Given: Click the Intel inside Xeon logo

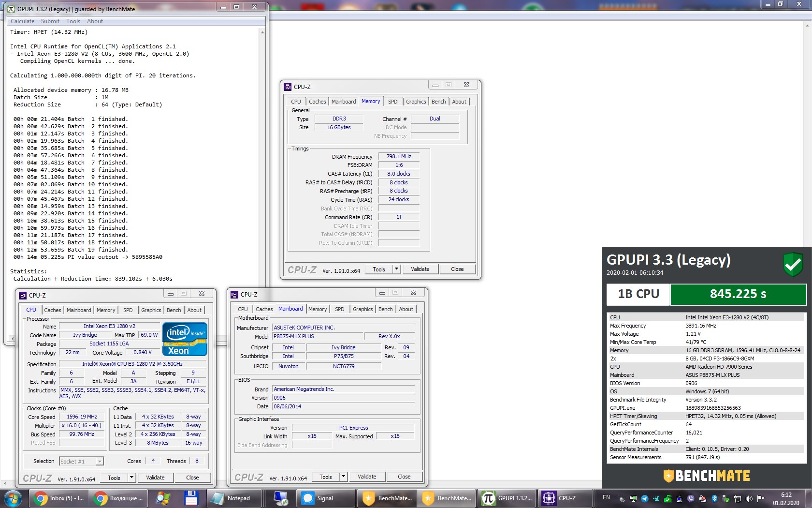Looking at the screenshot, I should (185, 339).
